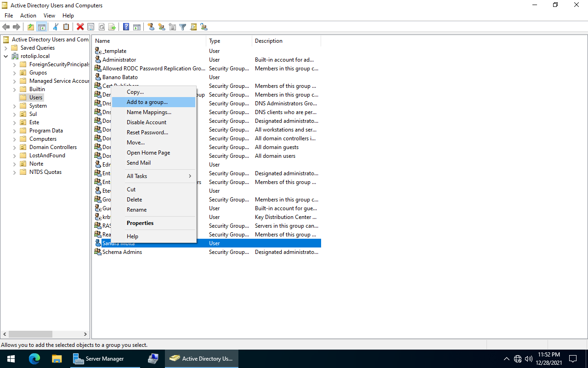
Task: Open Microsoft Edge from the taskbar
Action: pyautogui.click(x=34, y=359)
